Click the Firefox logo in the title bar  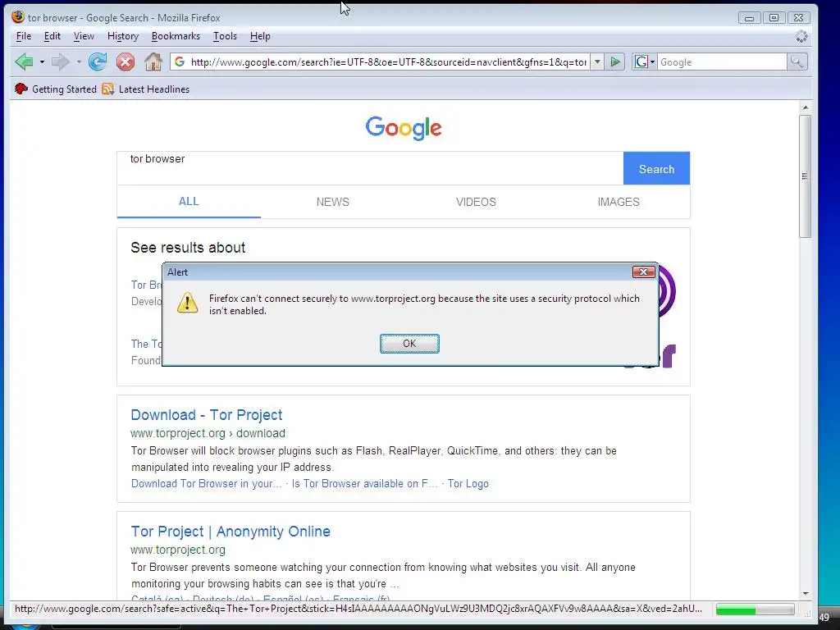coord(18,17)
